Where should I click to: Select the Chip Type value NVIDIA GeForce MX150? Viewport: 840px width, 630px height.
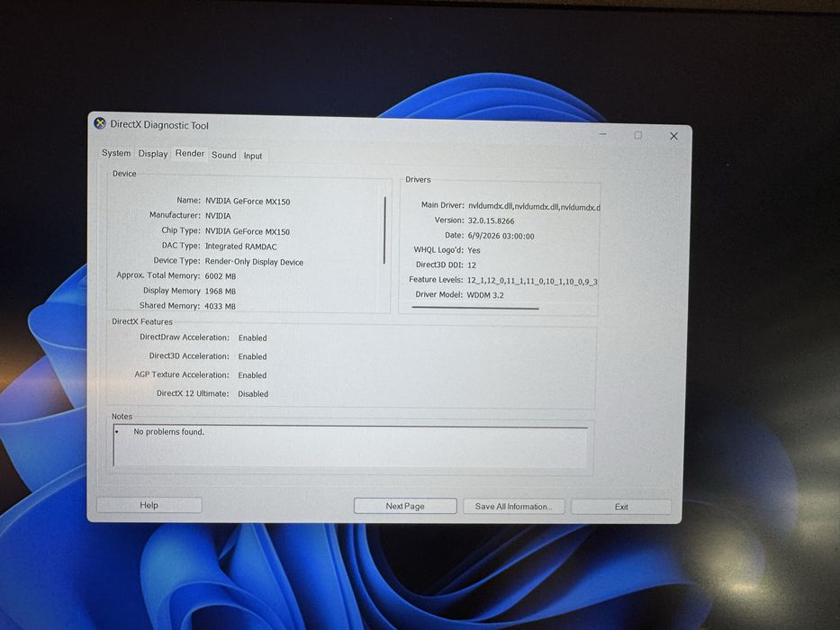pos(248,231)
